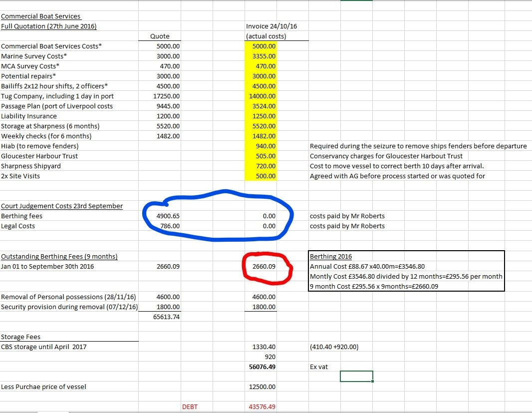Click the 'Full Quotation (27th June 2016)' cell

pyautogui.click(x=48, y=26)
